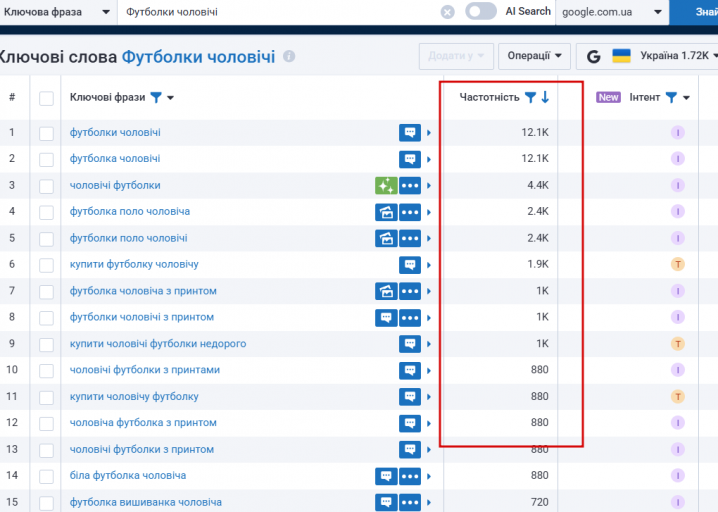Click filter icon next to Ключові фрази
Viewport: 718px width, 512px height.
(x=156, y=97)
